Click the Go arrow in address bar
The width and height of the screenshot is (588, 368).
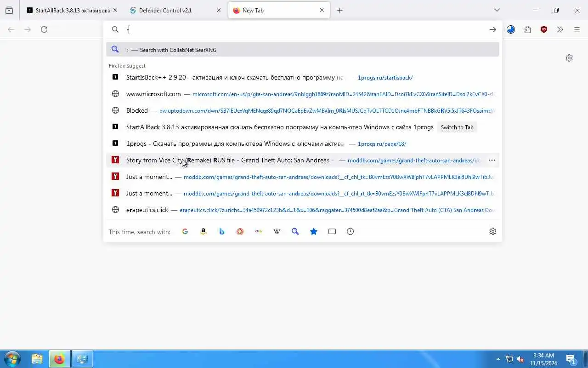pyautogui.click(x=492, y=29)
